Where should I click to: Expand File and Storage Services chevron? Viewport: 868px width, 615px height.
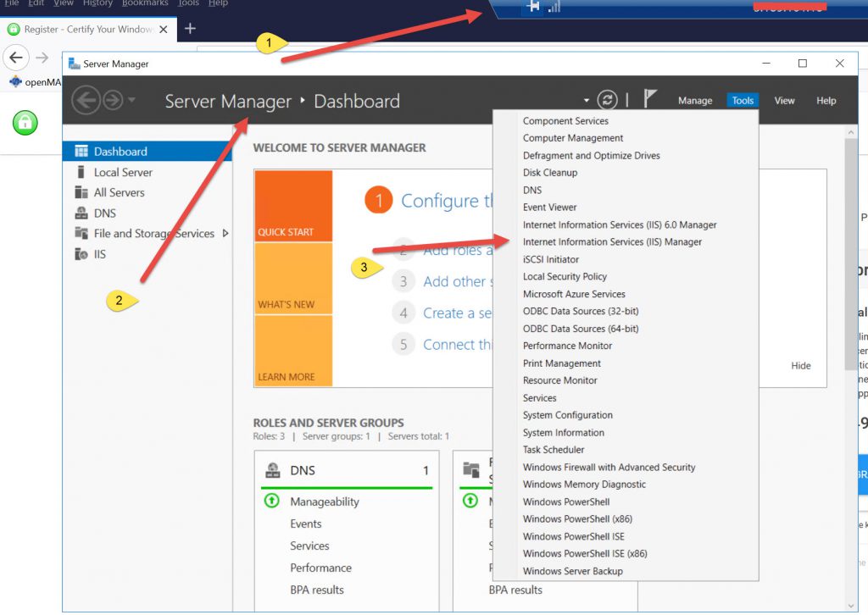225,233
